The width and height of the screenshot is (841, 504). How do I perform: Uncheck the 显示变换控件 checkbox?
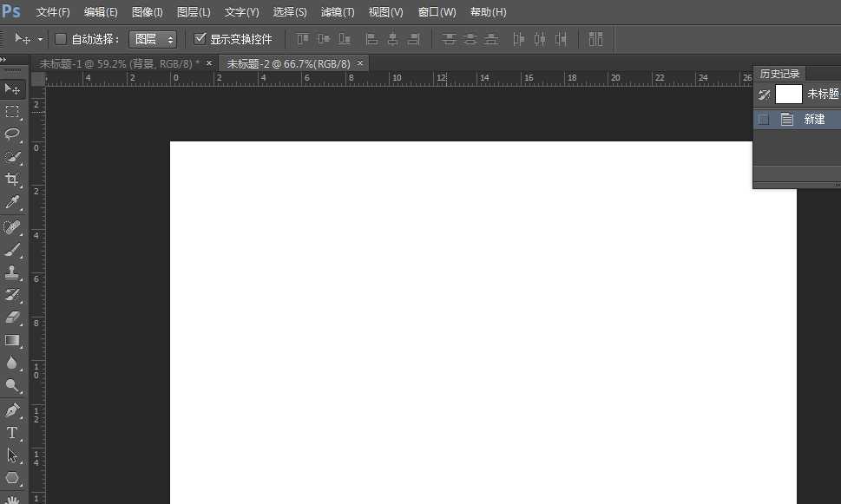tap(200, 39)
